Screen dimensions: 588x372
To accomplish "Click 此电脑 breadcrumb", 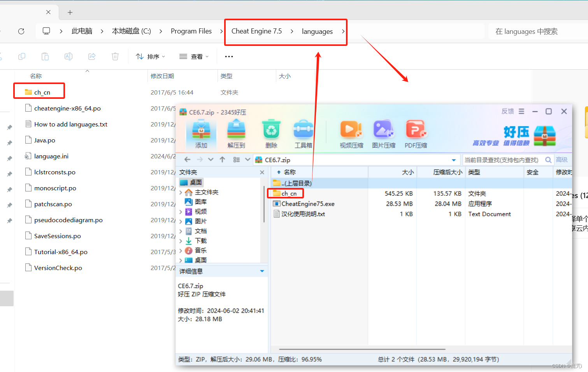I will 82,31.
